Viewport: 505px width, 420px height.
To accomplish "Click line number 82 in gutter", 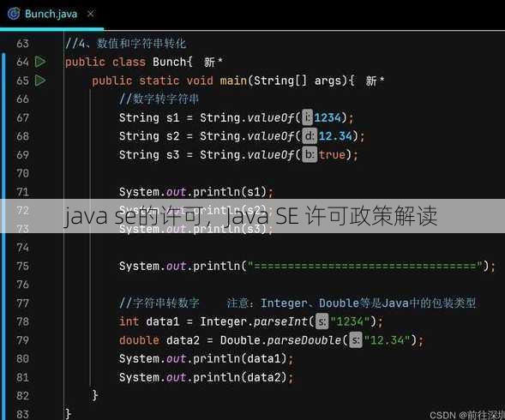I will (x=22, y=395).
